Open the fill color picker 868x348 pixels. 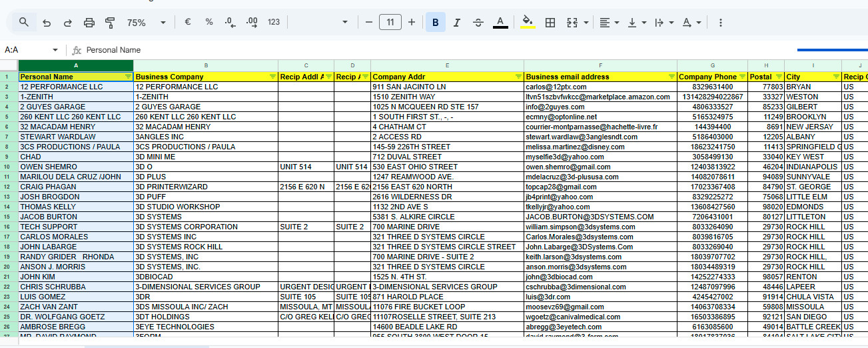click(528, 23)
